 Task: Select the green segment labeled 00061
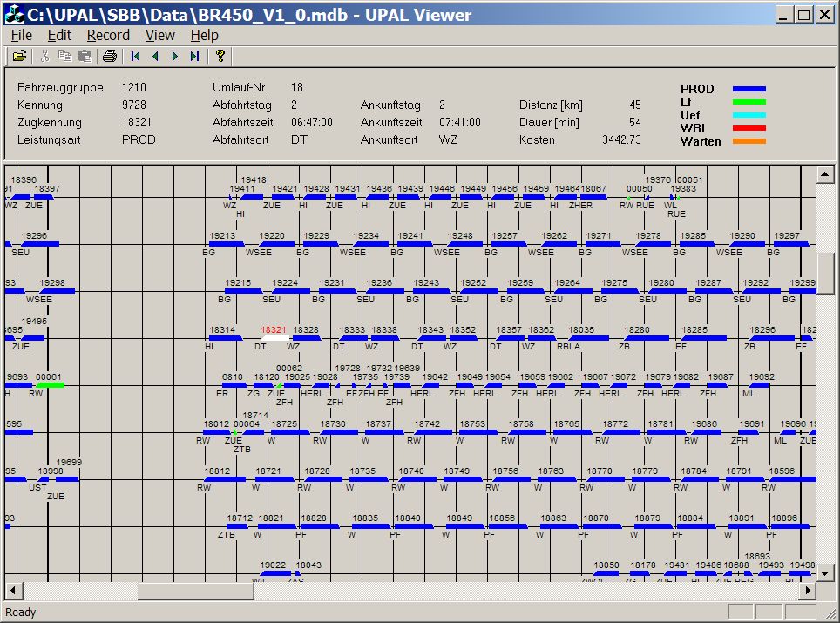[51, 385]
